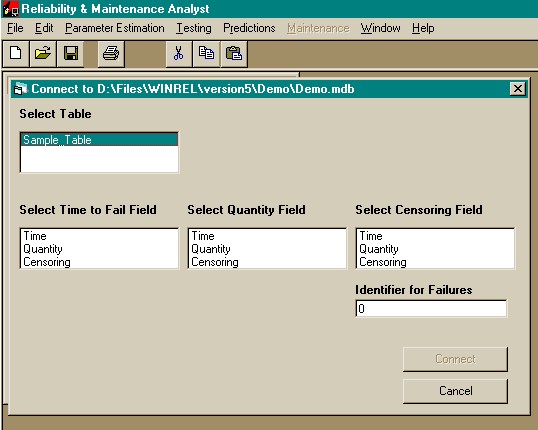The width and height of the screenshot is (538, 430).
Task: Open the File menu
Action: click(x=15, y=28)
